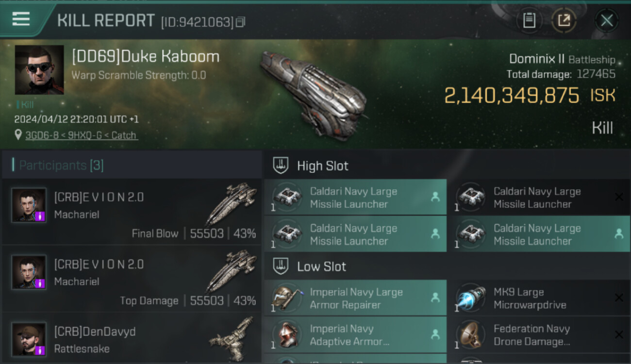The width and height of the screenshot is (631, 364).
Task: Open the clipboard report icon
Action: click(x=529, y=20)
